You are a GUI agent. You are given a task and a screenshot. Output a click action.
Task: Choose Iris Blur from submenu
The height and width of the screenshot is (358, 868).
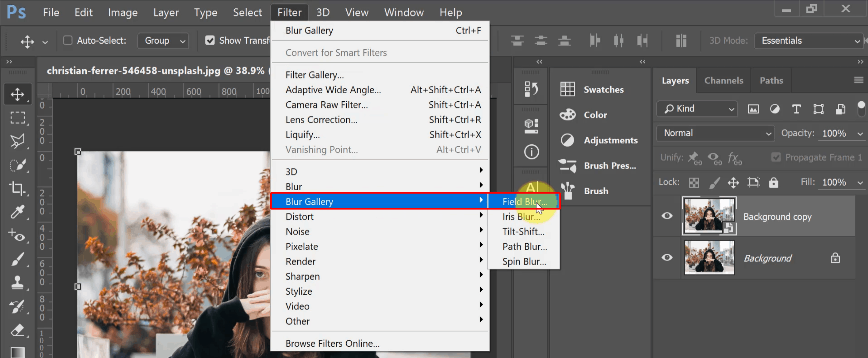point(524,216)
